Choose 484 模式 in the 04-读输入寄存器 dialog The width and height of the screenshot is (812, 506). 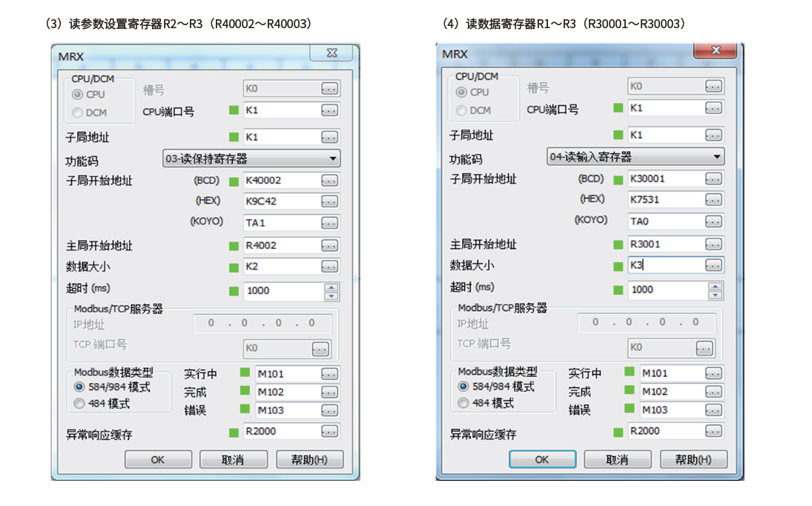[463, 404]
